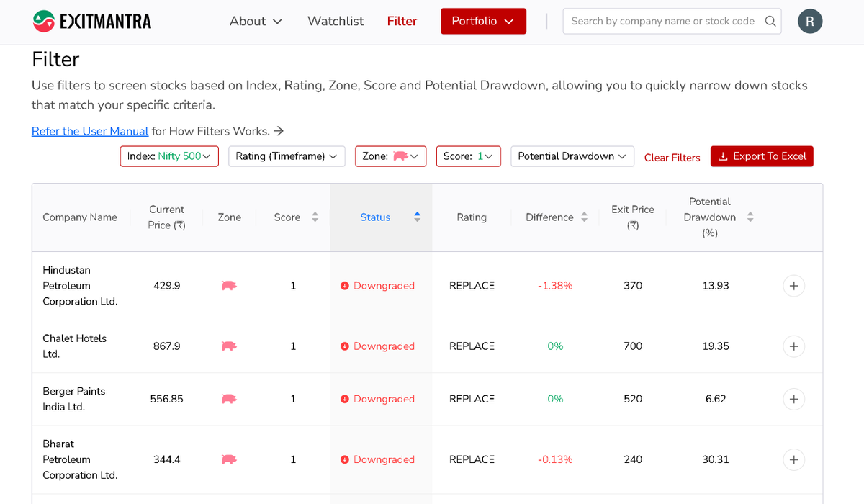864x504 pixels.
Task: Click current price 429.9
Action: coord(167,286)
